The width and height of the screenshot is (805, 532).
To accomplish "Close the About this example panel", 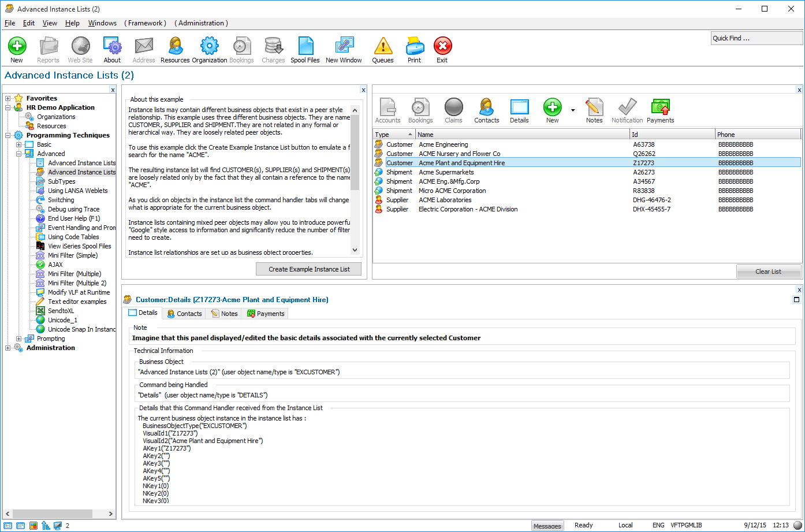I will pos(363,90).
